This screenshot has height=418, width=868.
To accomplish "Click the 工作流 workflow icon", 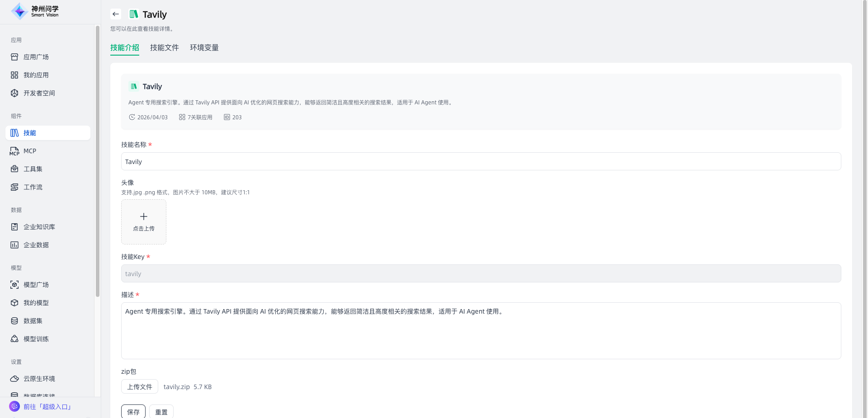I will [x=14, y=187].
